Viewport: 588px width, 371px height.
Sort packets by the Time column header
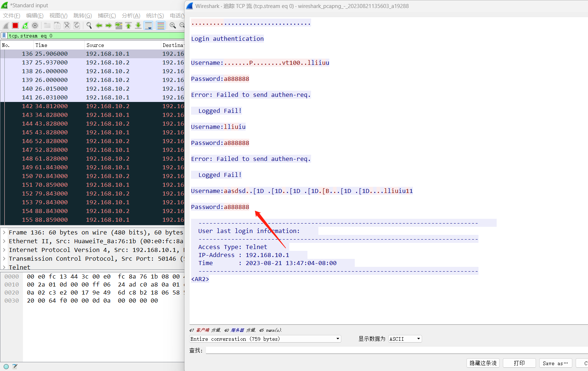(59, 45)
